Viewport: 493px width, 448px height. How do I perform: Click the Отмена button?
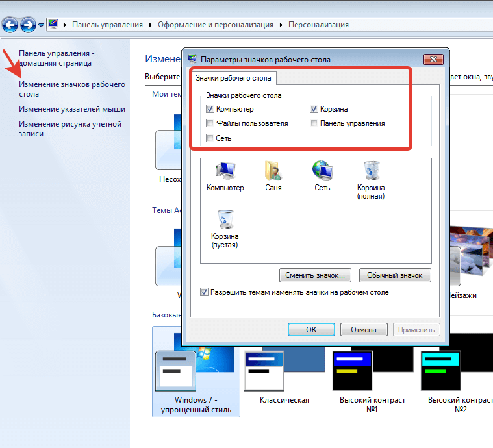click(364, 329)
